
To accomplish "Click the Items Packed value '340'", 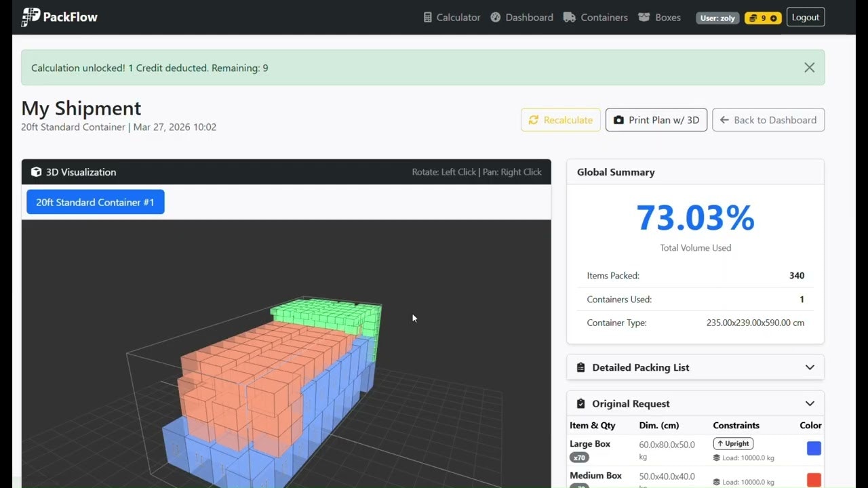I will pyautogui.click(x=797, y=276).
